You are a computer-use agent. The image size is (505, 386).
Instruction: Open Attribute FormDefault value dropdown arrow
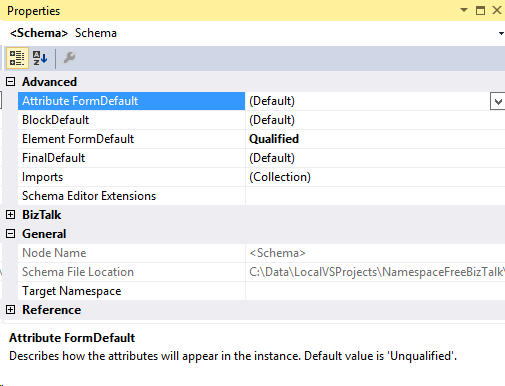coord(498,101)
